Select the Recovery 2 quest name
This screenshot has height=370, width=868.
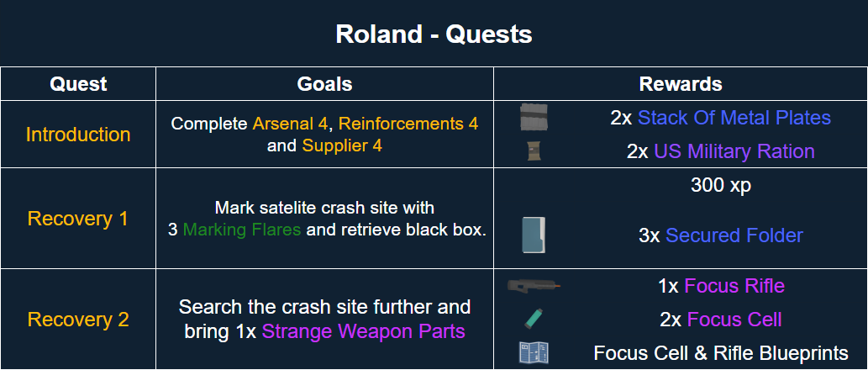(x=78, y=320)
